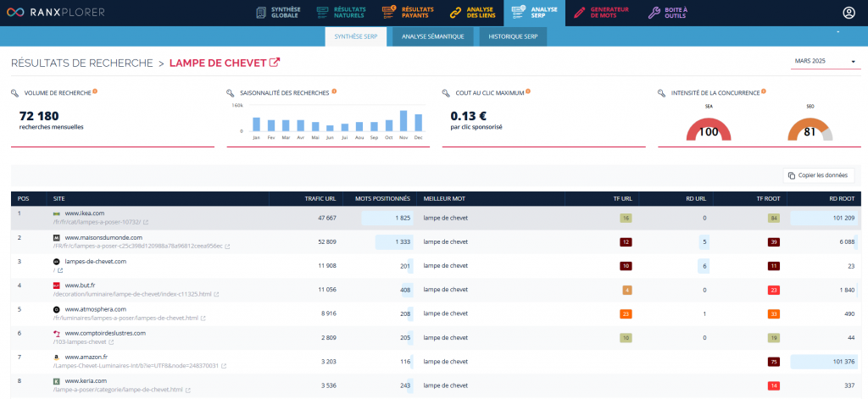
Task: Click info badge beside Intensité de la concurrence
Action: coord(764,91)
